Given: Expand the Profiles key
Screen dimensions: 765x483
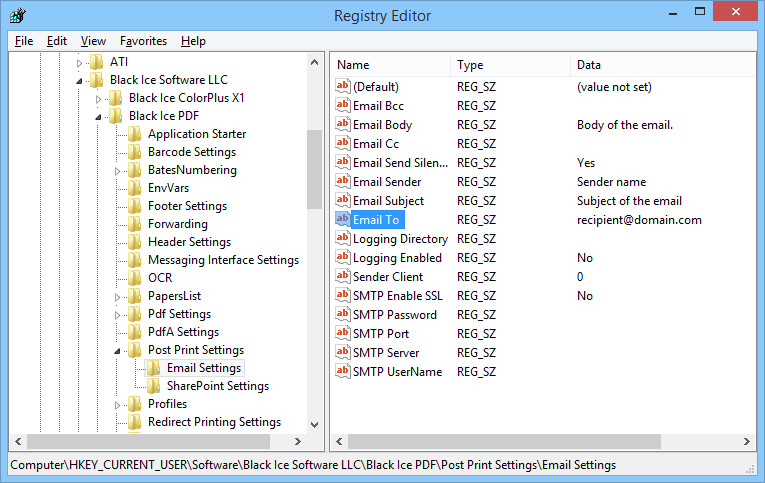Looking at the screenshot, I should 117,405.
